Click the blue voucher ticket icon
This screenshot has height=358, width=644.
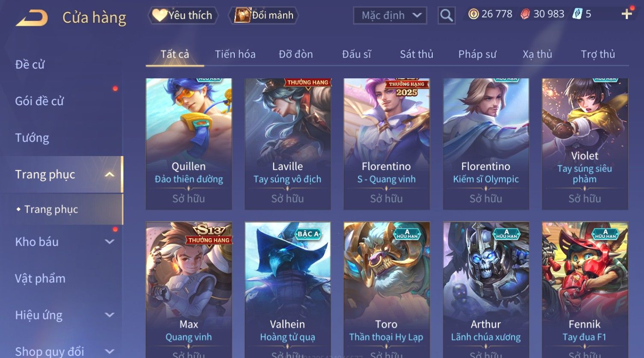click(x=577, y=14)
